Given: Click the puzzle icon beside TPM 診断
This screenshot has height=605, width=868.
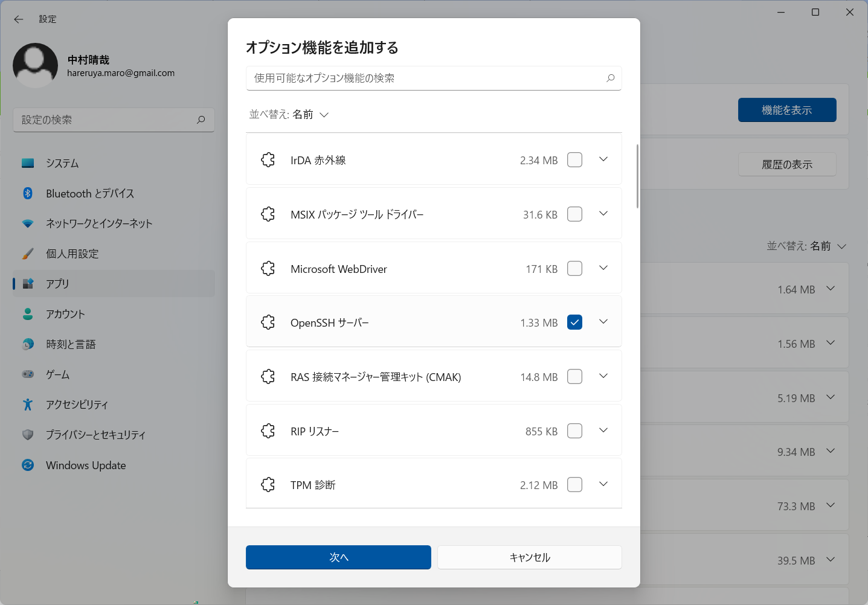Looking at the screenshot, I should pos(268,485).
